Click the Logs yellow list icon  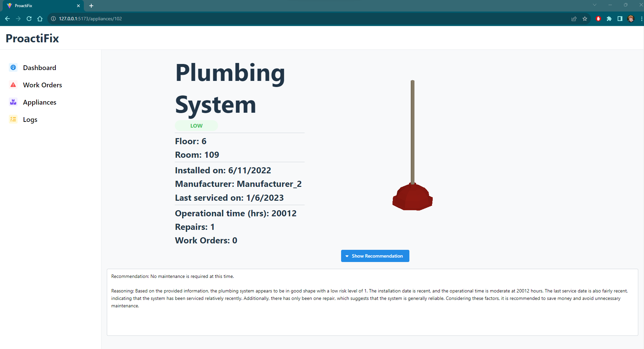tap(13, 119)
